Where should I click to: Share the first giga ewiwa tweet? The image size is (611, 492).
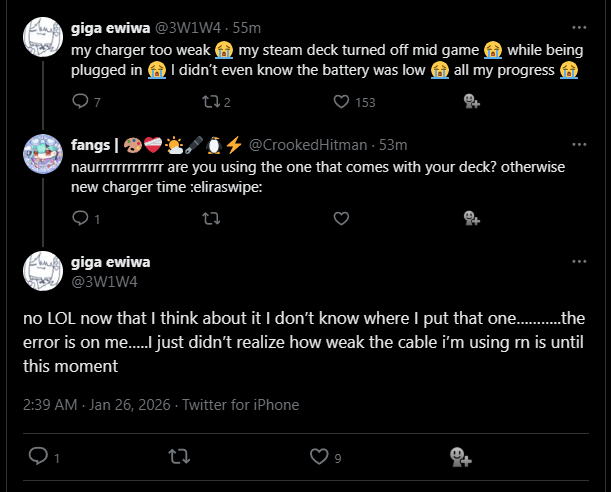click(x=471, y=101)
